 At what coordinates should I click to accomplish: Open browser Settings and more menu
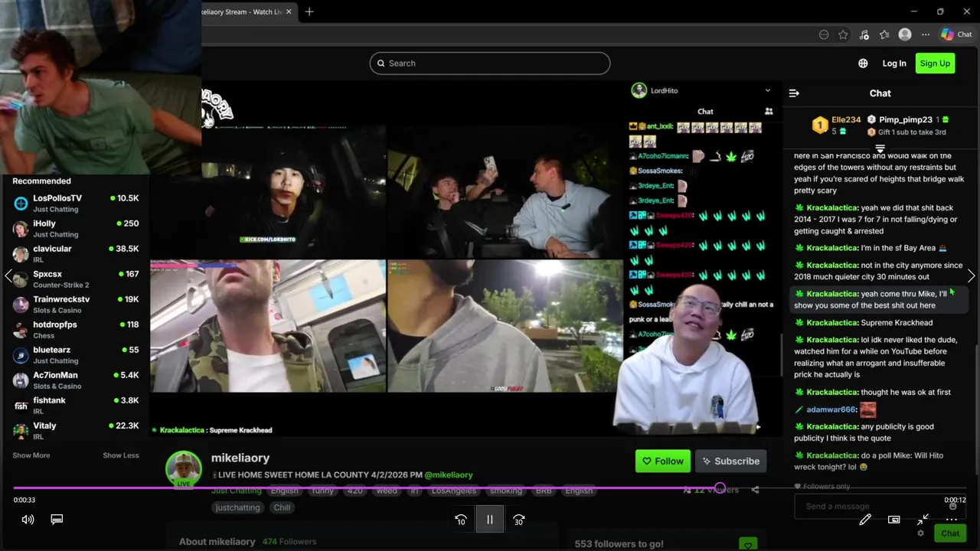tap(926, 34)
